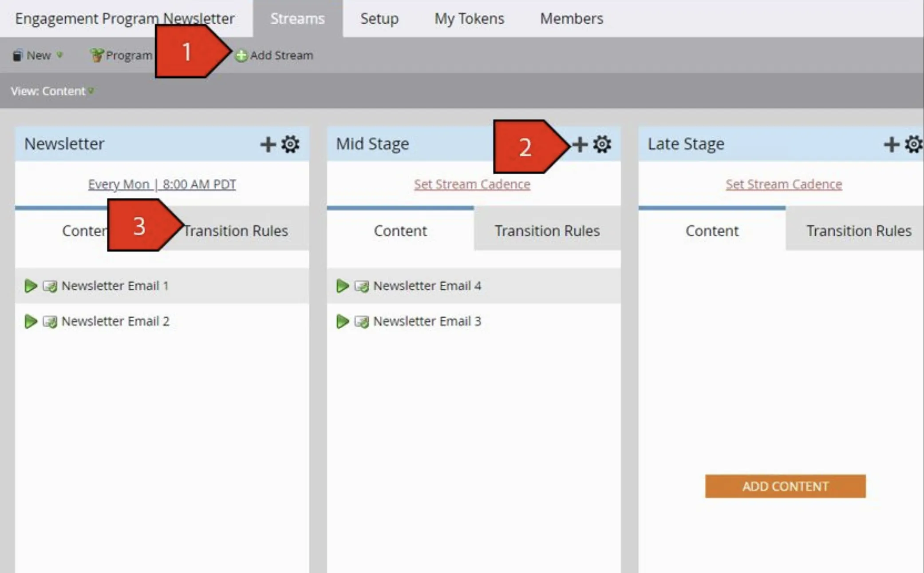Select the Newsletter Email 2 row text
Image resolution: width=924 pixels, height=573 pixels.
115,321
